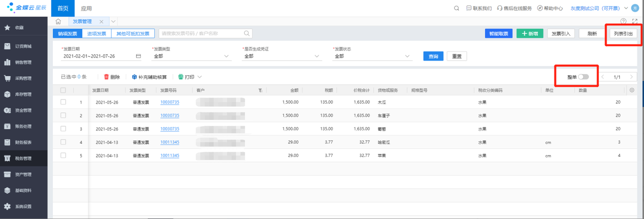644x219 pixels.
Task: Click the 重置 reset button
Action: point(457,56)
